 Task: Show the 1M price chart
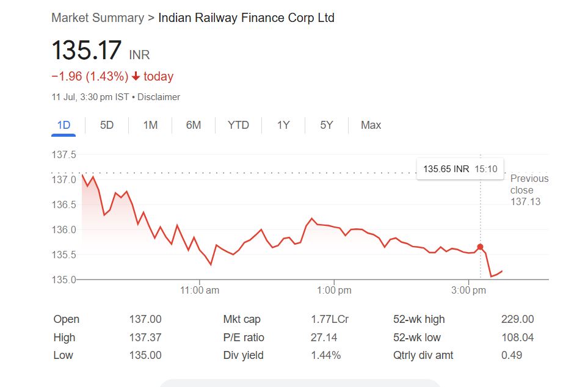pyautogui.click(x=150, y=125)
